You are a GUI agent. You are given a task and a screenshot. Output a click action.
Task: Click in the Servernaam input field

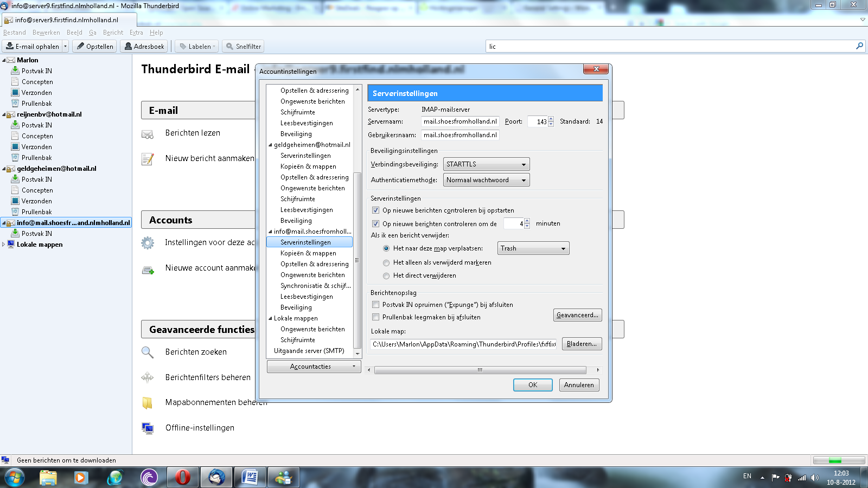click(459, 121)
